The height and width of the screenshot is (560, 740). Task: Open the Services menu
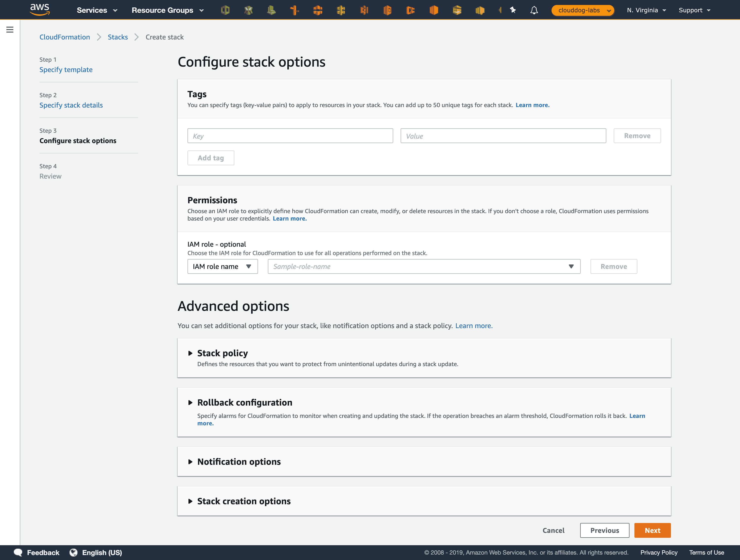tap(97, 10)
